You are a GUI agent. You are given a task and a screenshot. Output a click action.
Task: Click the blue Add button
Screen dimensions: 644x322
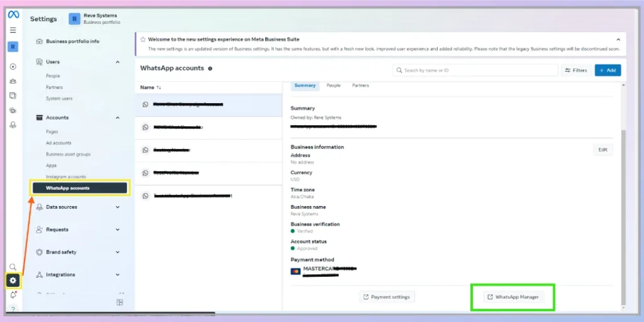[x=608, y=70]
